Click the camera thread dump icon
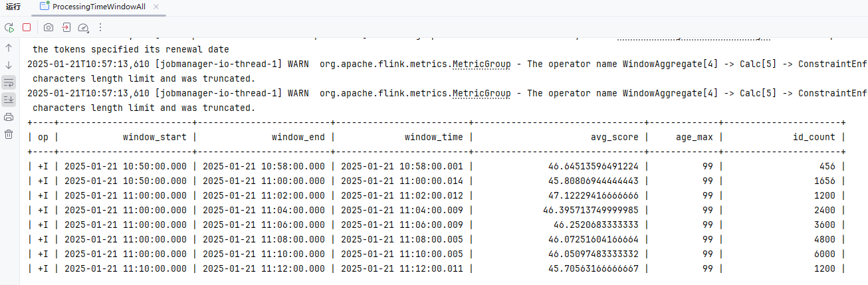This screenshot has height=285, width=868. click(49, 27)
